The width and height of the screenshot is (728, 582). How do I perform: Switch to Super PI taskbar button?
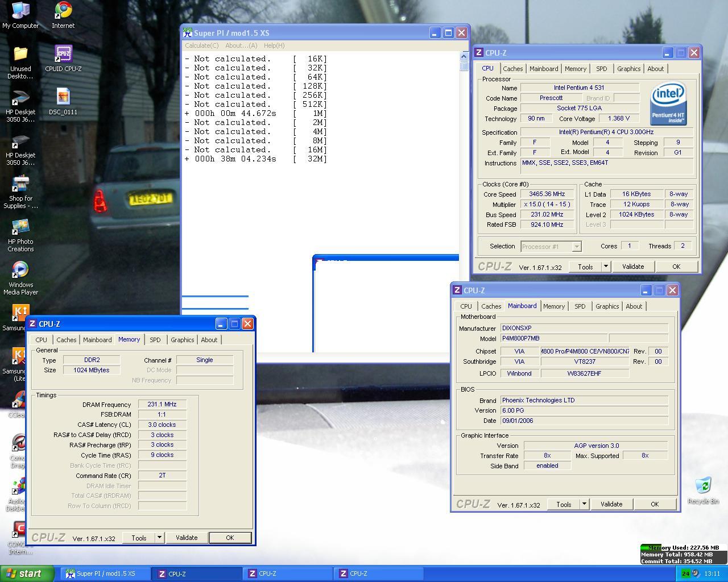(105, 573)
